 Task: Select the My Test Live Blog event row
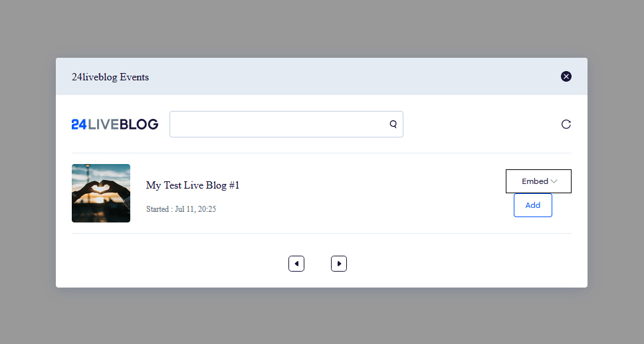[322, 193]
